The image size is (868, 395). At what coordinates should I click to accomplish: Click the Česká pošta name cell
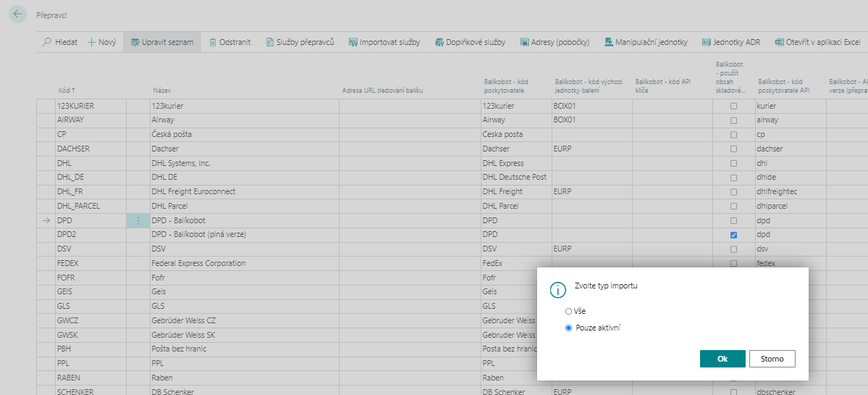[172, 135]
